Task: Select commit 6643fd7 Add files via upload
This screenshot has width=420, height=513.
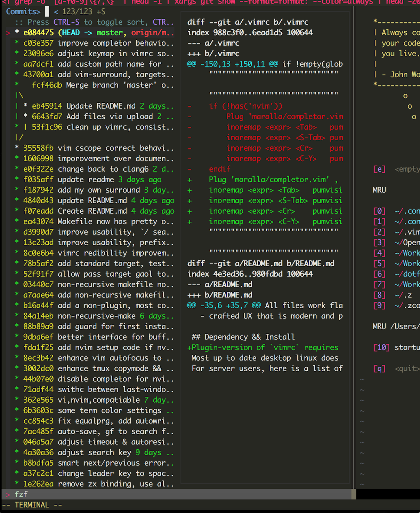Action: click(94, 117)
